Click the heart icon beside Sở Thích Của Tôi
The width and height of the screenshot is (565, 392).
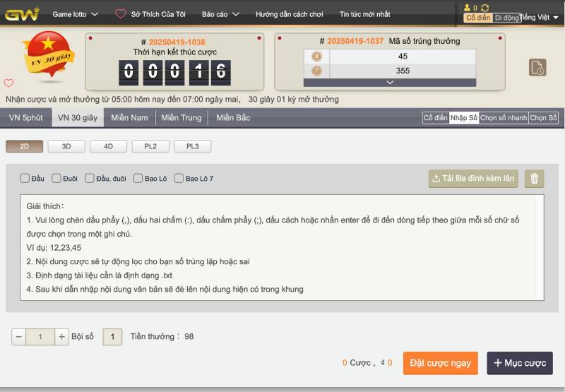121,14
